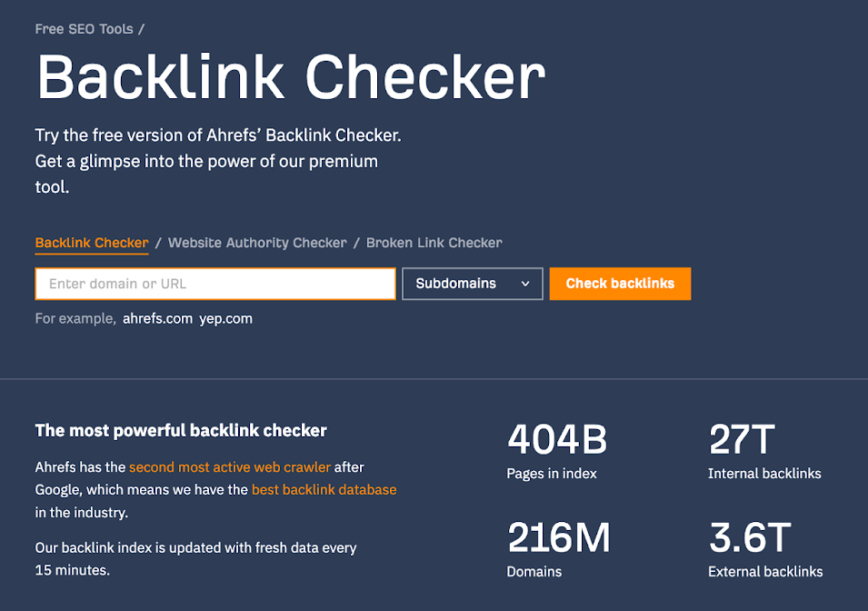Click the orange Check backlinks button
Viewport: 868px width, 611px height.
pyautogui.click(x=620, y=284)
